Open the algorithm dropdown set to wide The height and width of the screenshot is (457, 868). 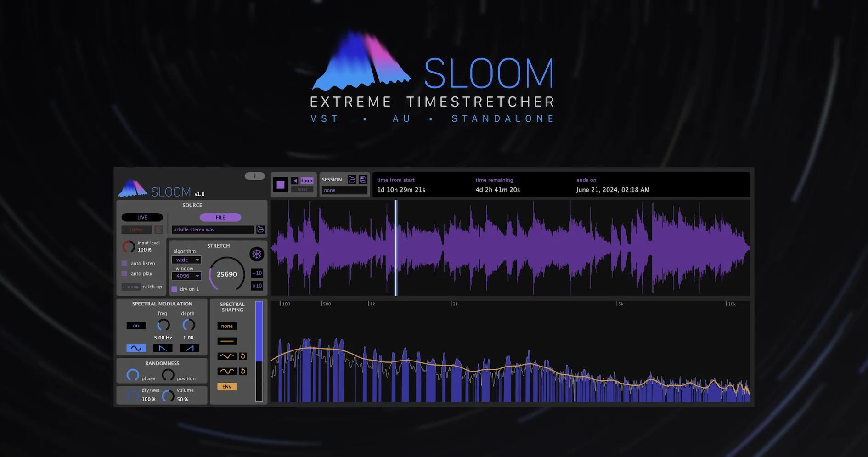[x=186, y=260]
